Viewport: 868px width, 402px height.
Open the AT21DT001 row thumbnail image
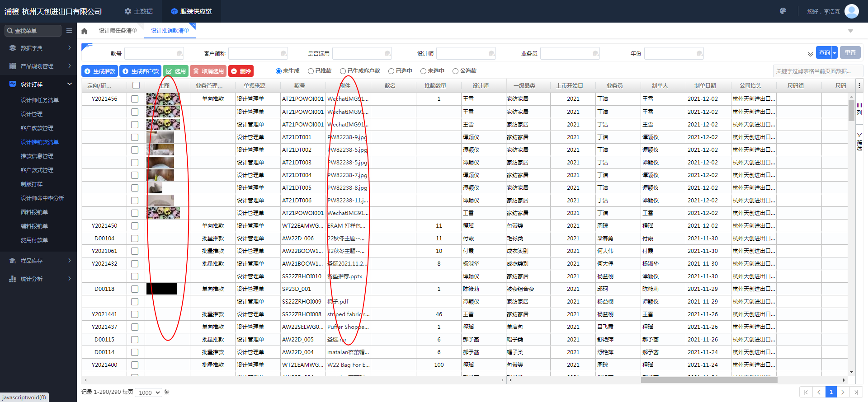pyautogui.click(x=160, y=137)
